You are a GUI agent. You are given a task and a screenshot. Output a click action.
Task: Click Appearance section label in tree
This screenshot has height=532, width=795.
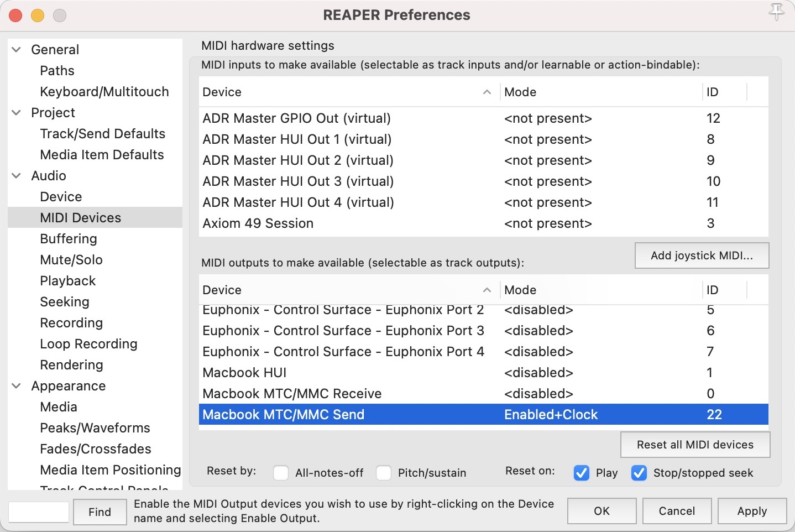pos(69,386)
